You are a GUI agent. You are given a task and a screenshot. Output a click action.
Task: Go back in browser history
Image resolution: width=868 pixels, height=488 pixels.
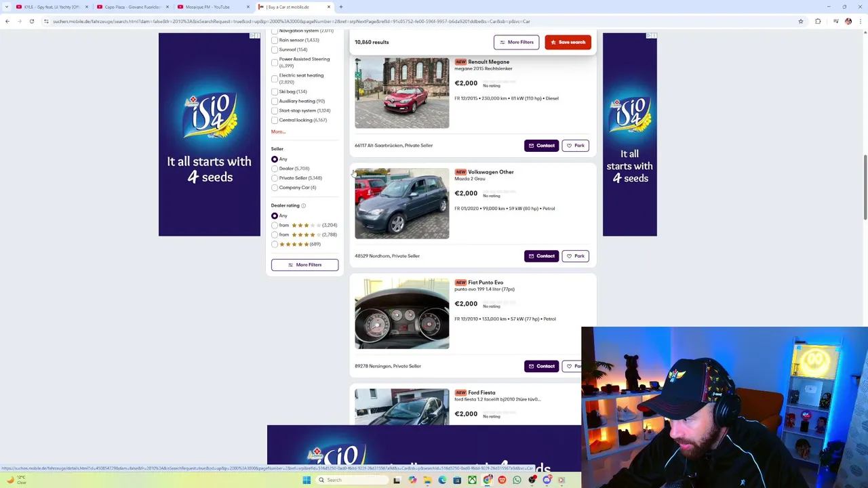click(7, 21)
